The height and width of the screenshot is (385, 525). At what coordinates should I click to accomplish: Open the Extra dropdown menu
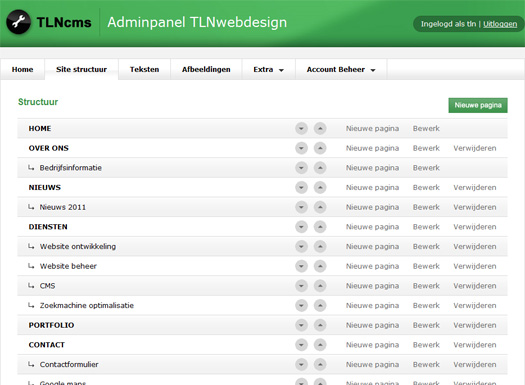coord(269,69)
